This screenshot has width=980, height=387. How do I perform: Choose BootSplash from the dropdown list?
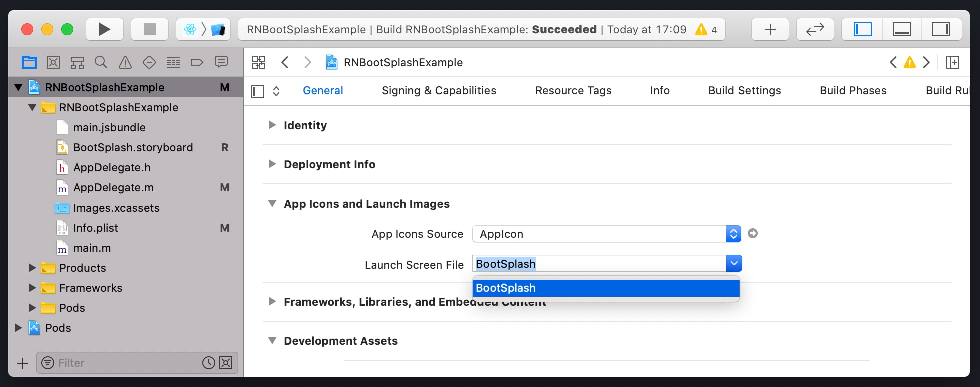click(x=606, y=288)
